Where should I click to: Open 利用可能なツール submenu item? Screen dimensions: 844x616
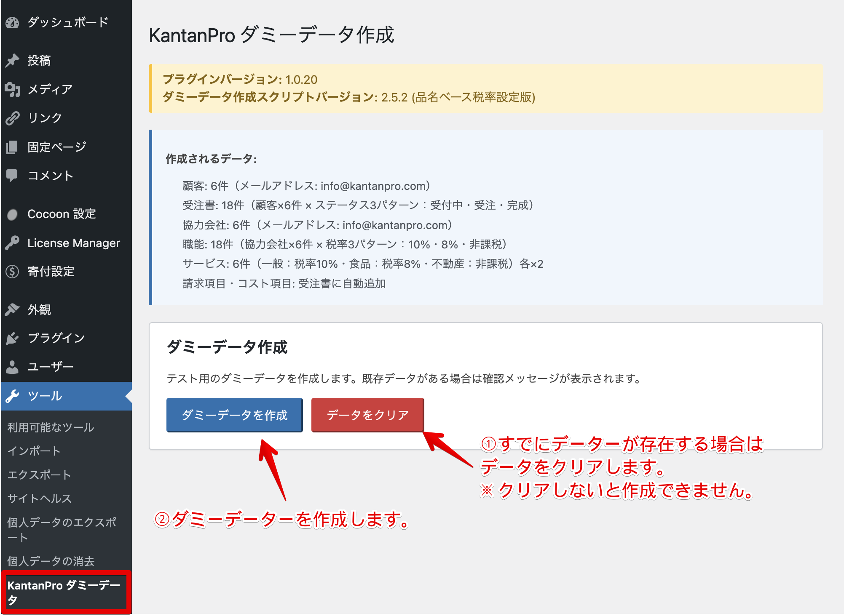tap(51, 427)
